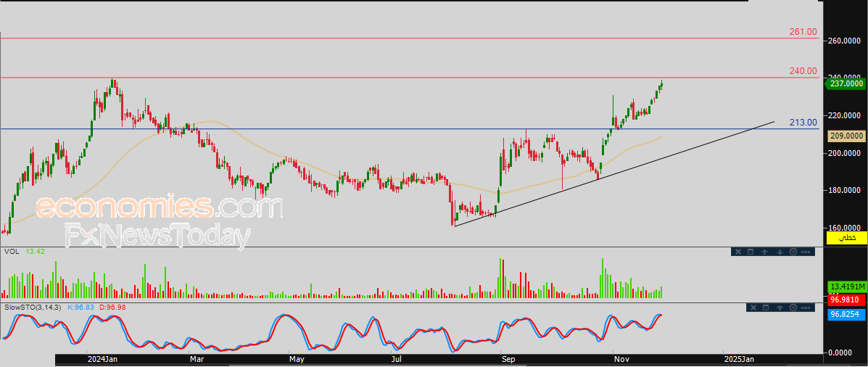Toggle the yellow خطي linear scale label
This screenshot has height=367, width=868.
846,238
